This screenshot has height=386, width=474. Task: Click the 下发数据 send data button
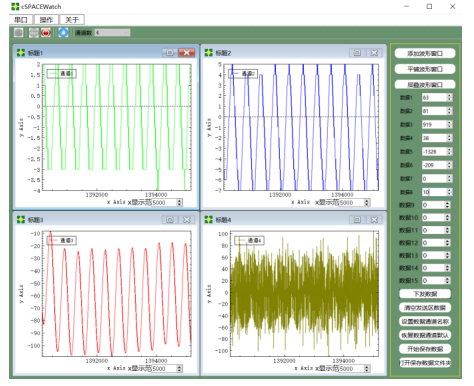[425, 294]
